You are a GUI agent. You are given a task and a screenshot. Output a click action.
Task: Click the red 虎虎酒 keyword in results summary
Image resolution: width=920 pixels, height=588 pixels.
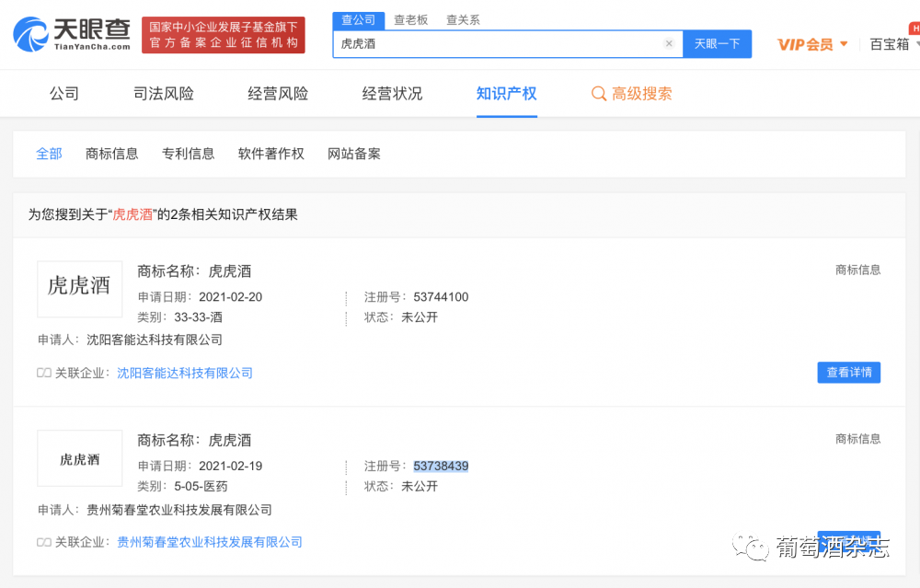point(132,214)
